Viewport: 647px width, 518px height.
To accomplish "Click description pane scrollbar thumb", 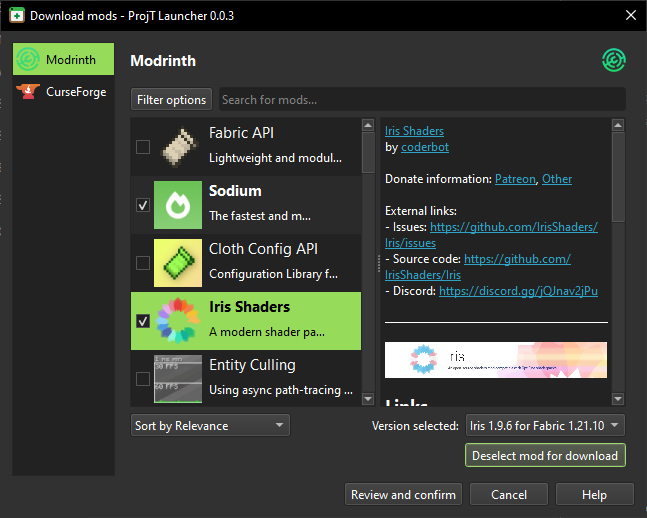I will [x=618, y=177].
